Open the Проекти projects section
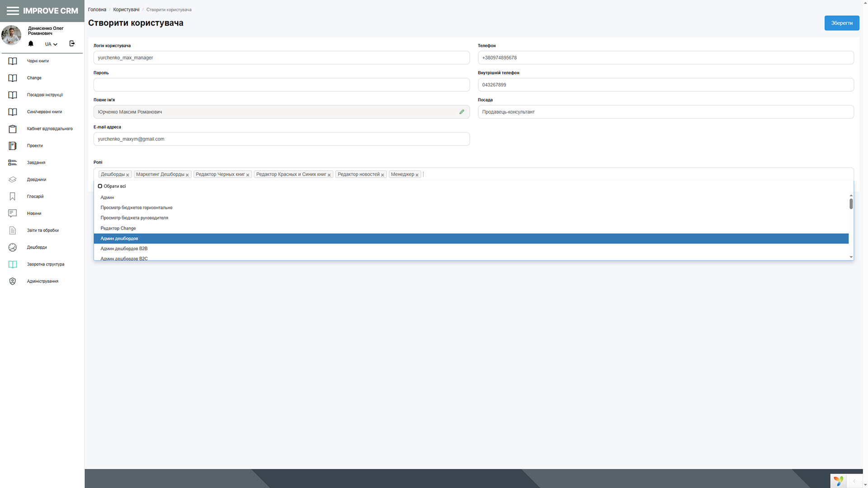This screenshot has width=868, height=488. (34, 145)
